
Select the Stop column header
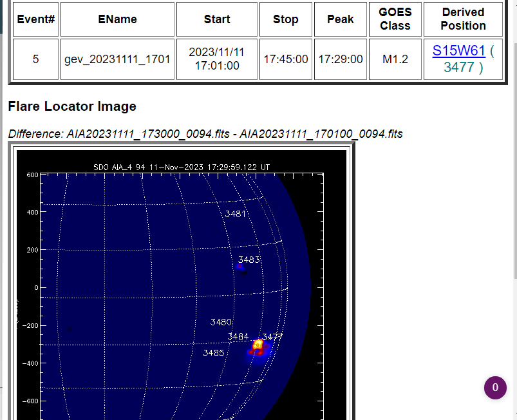point(285,19)
